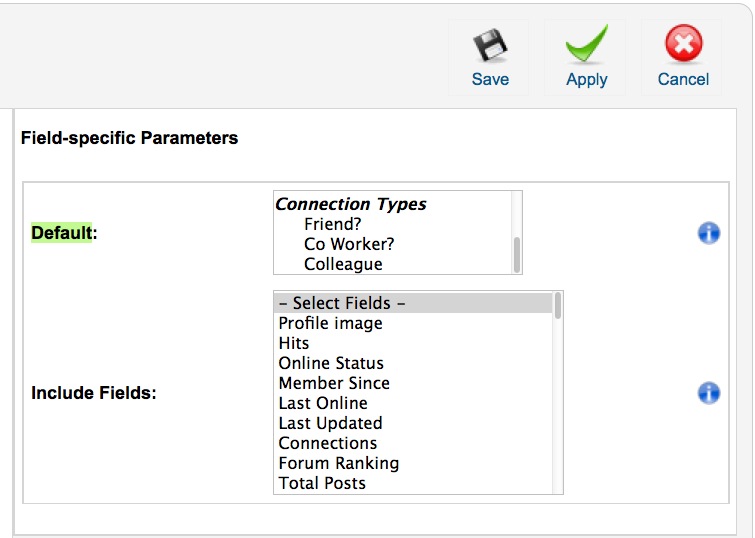Select Member Since field option
Image resolution: width=755 pixels, height=538 pixels.
point(414,383)
